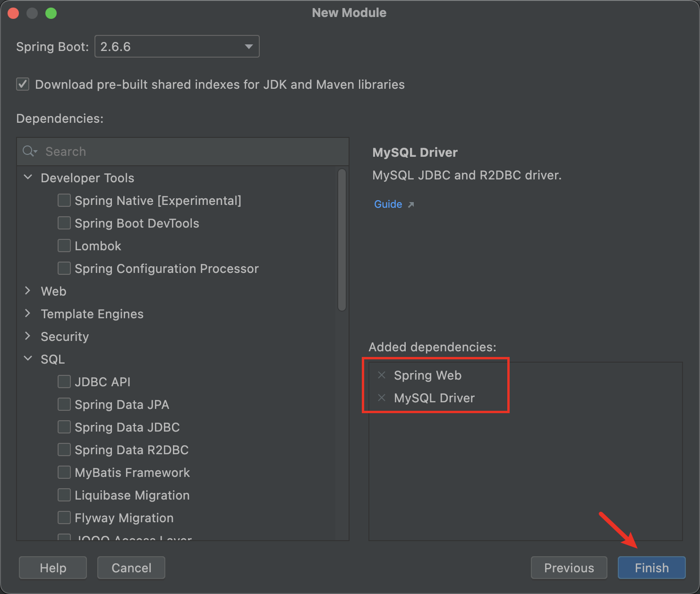This screenshot has width=700, height=594.
Task: Expand the Web dependencies section
Action: pos(28,291)
